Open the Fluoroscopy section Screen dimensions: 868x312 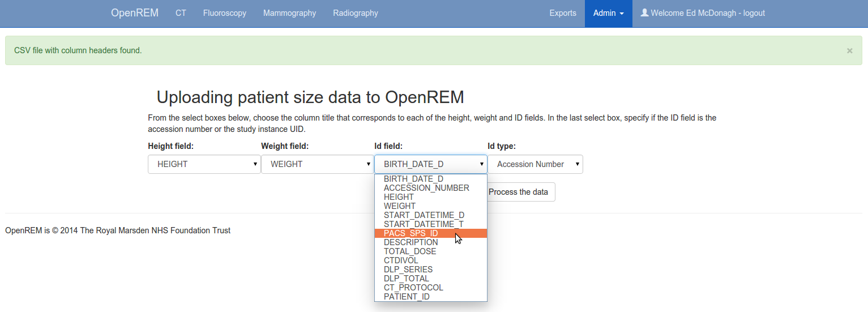click(x=225, y=13)
